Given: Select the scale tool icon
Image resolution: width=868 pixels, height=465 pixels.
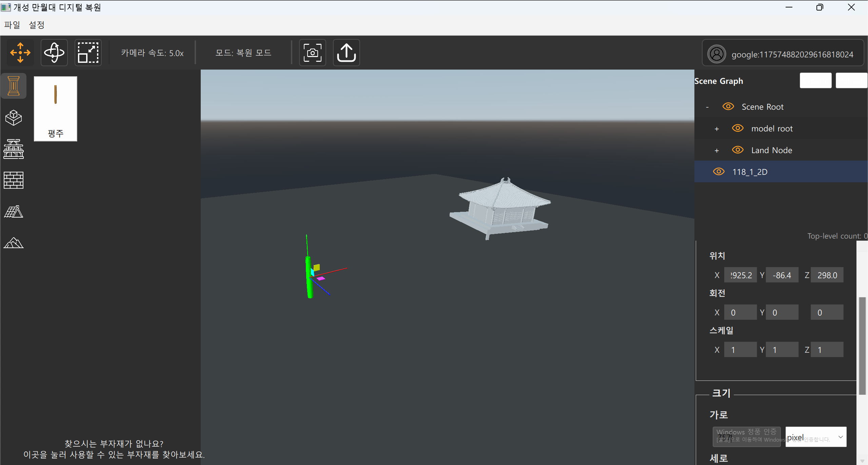Looking at the screenshot, I should tap(88, 53).
